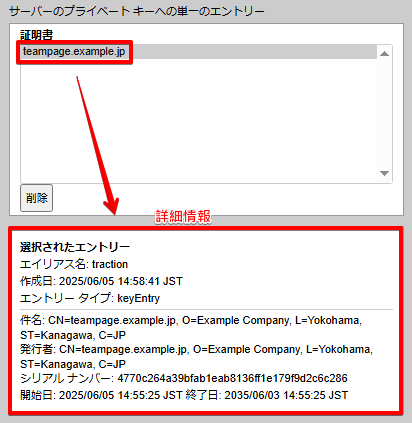Click the certificate list's up scroll arrow
The width and height of the screenshot is (412, 423).
pos(384,53)
